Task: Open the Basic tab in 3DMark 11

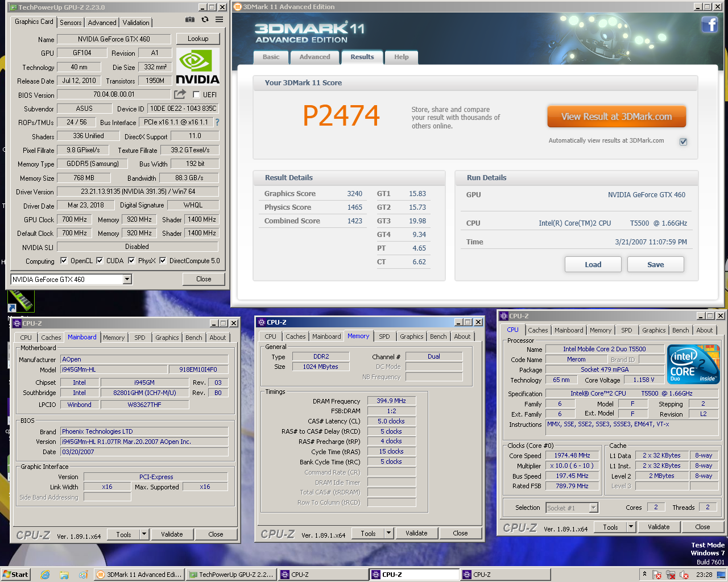Action: tap(271, 57)
